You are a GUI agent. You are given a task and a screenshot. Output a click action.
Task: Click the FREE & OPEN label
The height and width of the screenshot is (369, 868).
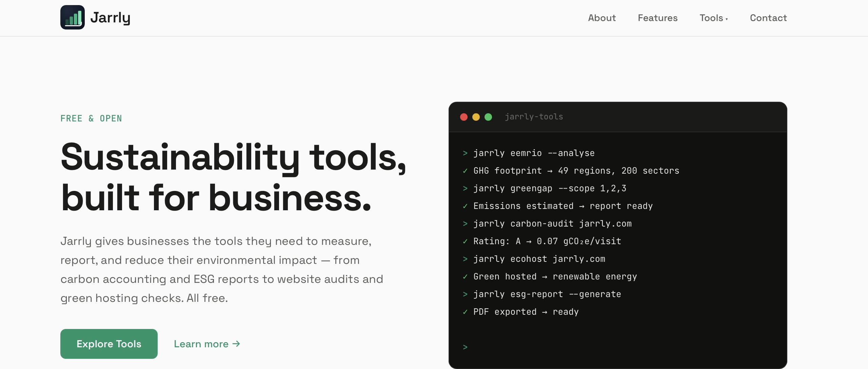(x=91, y=118)
